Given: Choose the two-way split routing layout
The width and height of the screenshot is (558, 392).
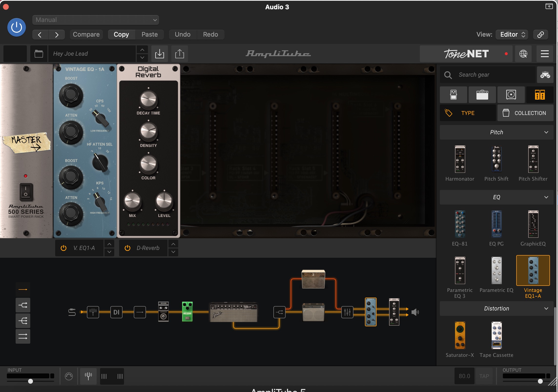Looking at the screenshot, I should [23, 305].
